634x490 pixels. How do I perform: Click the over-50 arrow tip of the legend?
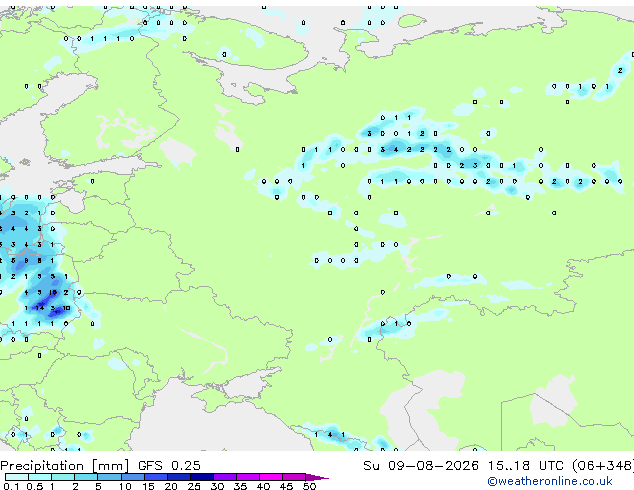(x=317, y=477)
